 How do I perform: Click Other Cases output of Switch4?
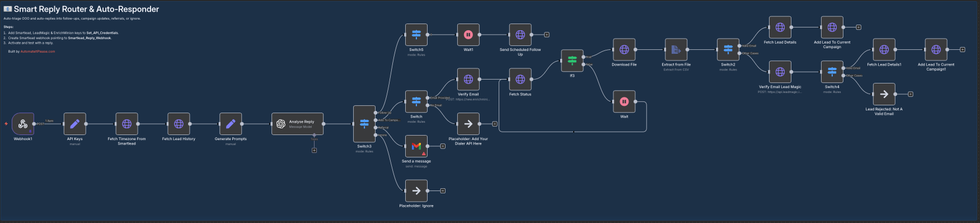[844, 76]
